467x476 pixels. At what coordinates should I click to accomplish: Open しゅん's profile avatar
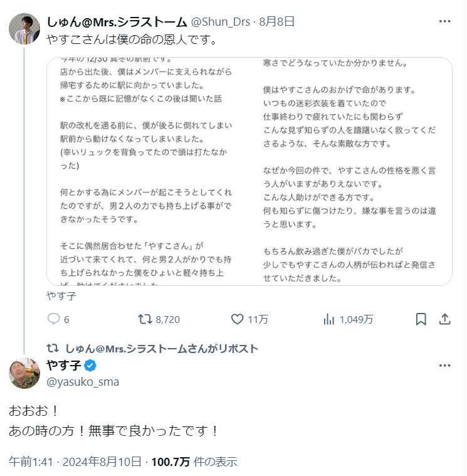[x=24, y=28]
